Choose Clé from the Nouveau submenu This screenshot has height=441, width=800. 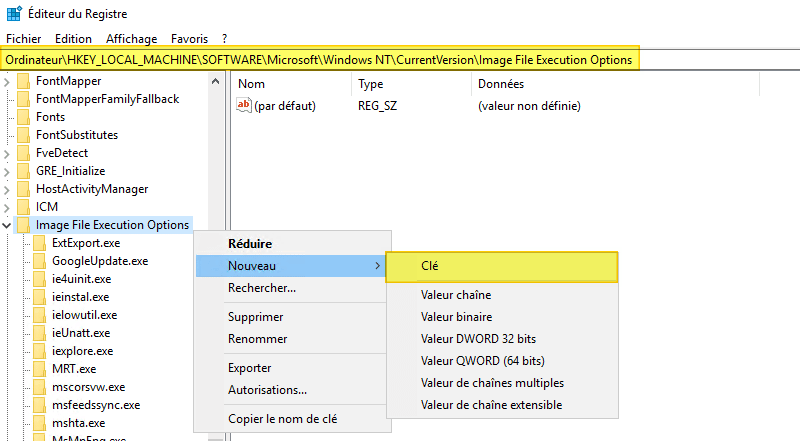point(430,266)
